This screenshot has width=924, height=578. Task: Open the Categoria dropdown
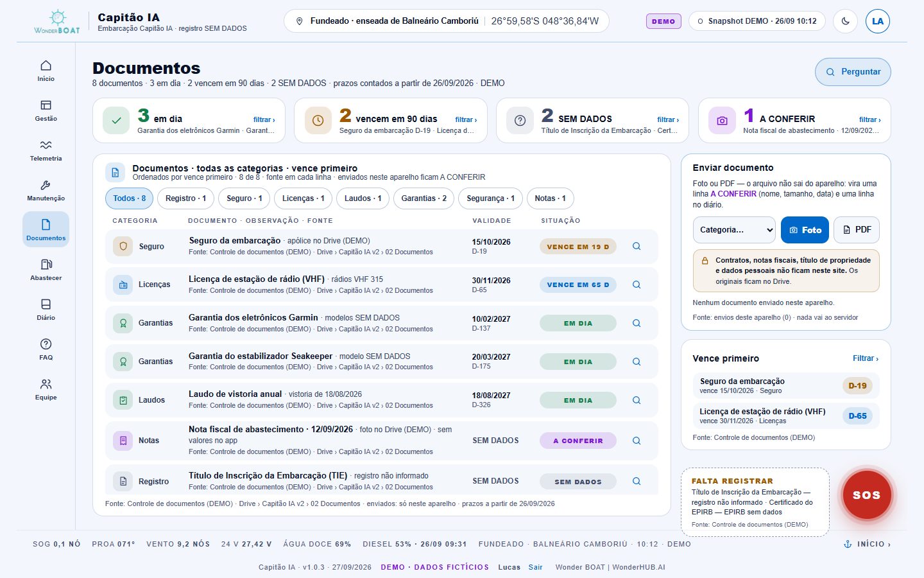[734, 230]
